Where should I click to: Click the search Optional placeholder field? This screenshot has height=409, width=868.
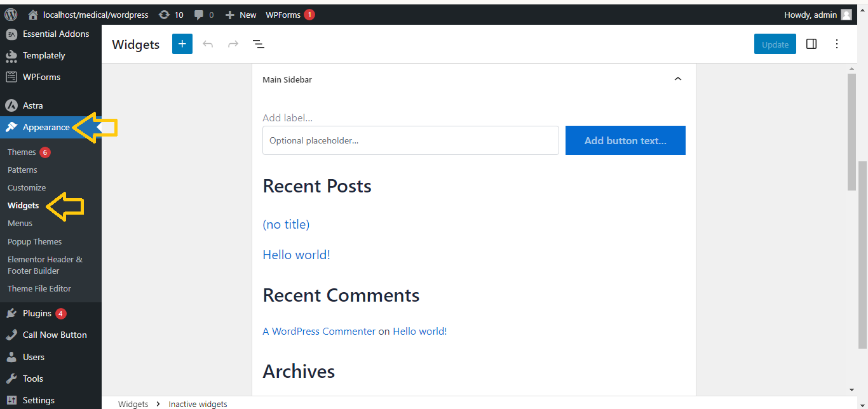[410, 140]
